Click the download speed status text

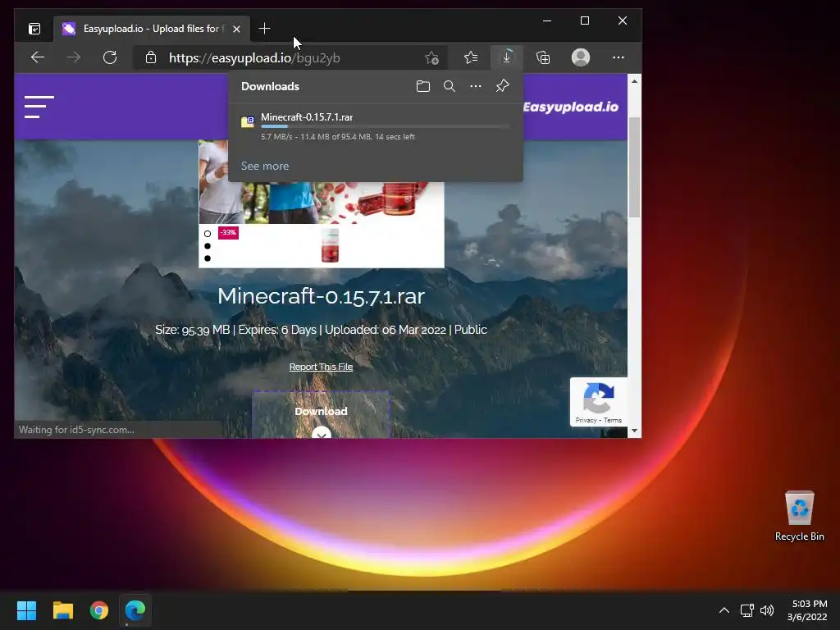tap(337, 137)
